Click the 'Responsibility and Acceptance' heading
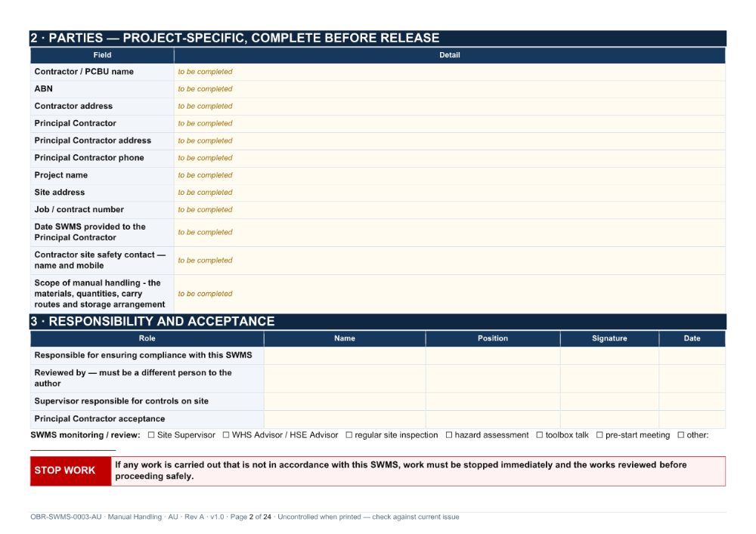The height and width of the screenshot is (534, 756). [153, 322]
